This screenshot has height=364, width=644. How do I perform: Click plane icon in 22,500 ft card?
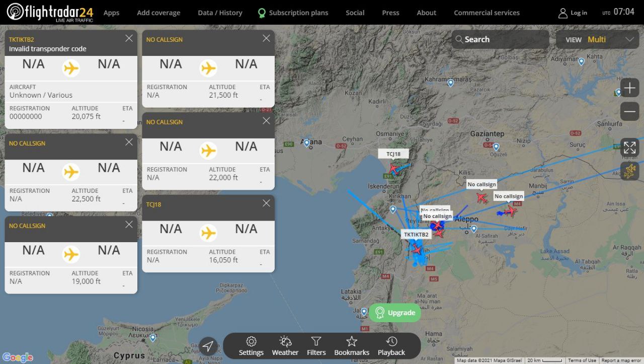(x=71, y=171)
